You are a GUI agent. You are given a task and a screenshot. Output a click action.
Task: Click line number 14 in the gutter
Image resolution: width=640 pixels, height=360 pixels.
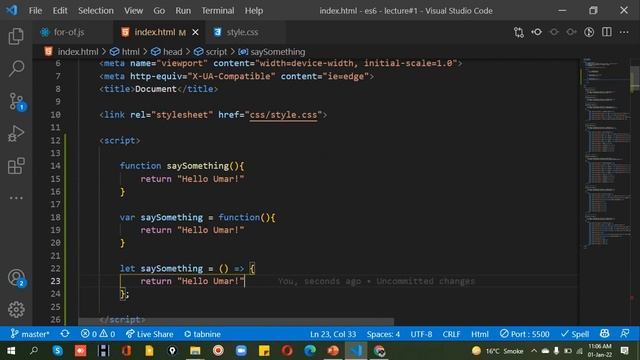click(56, 166)
